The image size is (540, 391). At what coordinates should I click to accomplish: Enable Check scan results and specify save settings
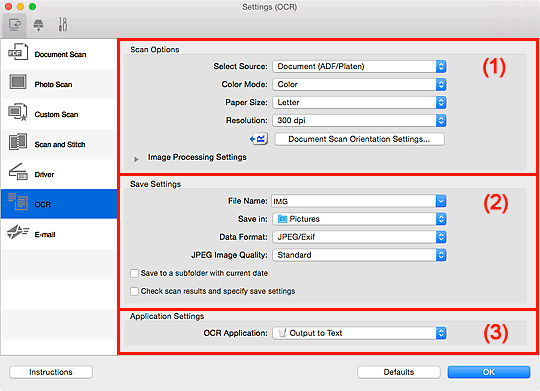click(134, 291)
